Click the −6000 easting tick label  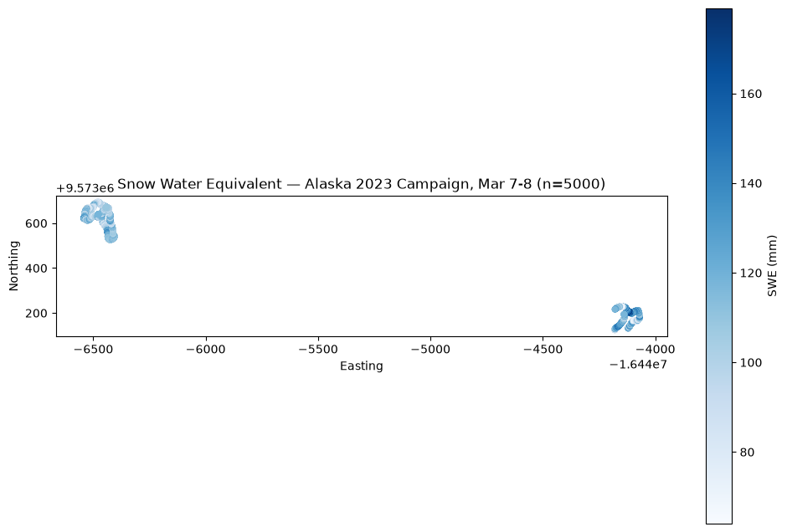pos(205,349)
